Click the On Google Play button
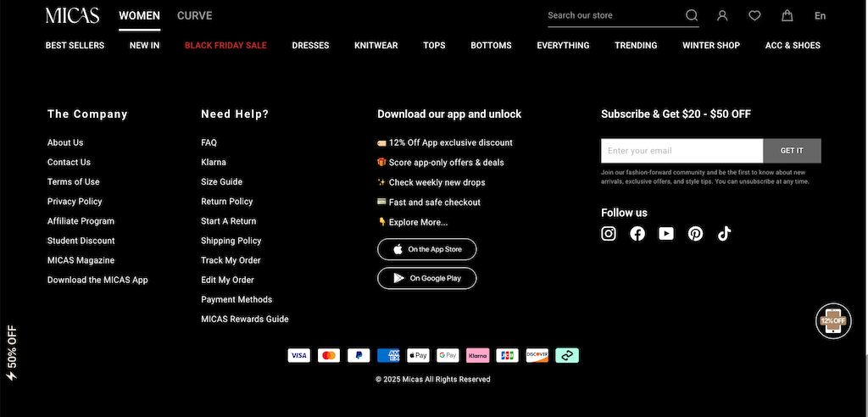Image resolution: width=868 pixels, height=417 pixels. (x=427, y=278)
